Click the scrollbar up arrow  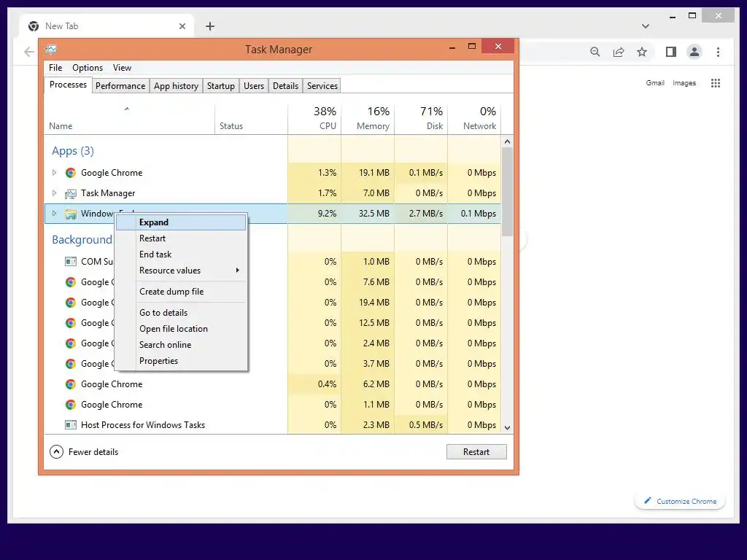click(508, 141)
